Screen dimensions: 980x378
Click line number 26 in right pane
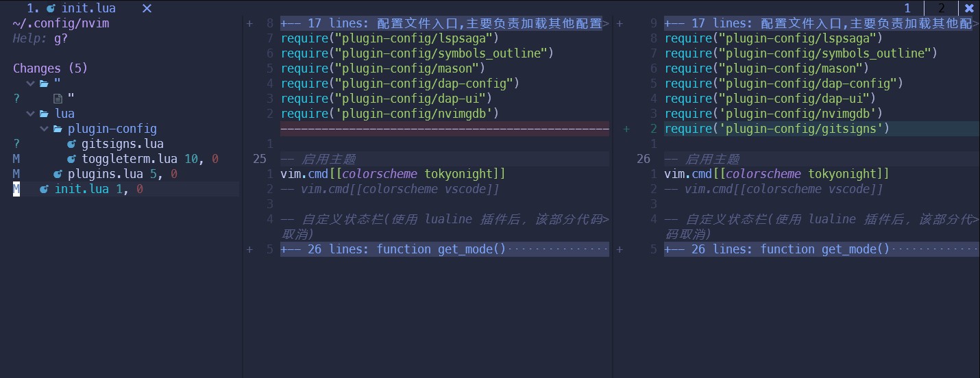[644, 159]
